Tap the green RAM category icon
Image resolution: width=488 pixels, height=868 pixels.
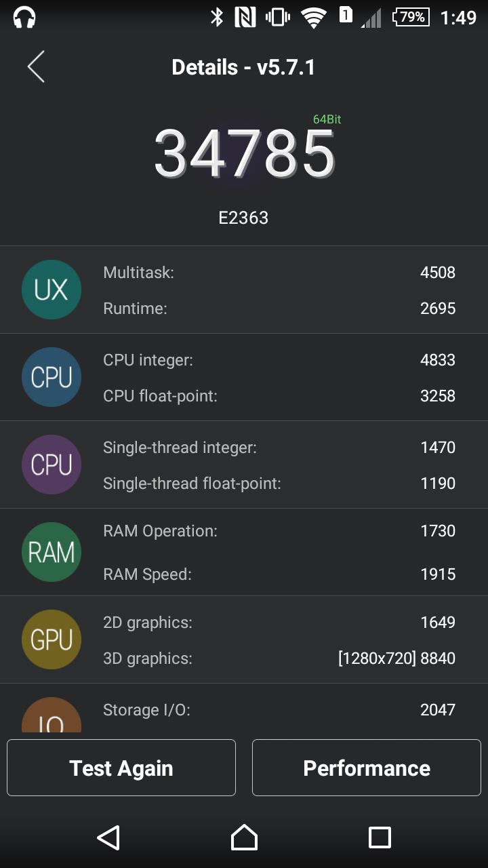pyautogui.click(x=52, y=552)
